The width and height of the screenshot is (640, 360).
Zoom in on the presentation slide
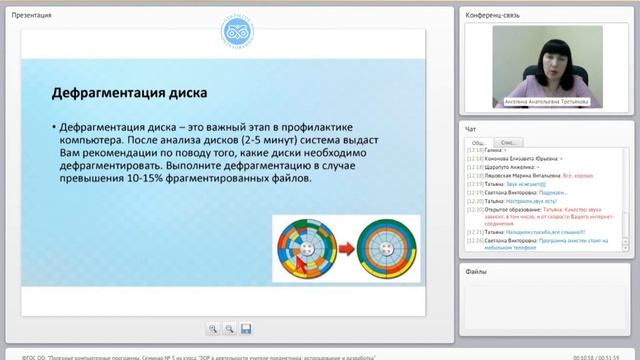click(213, 329)
